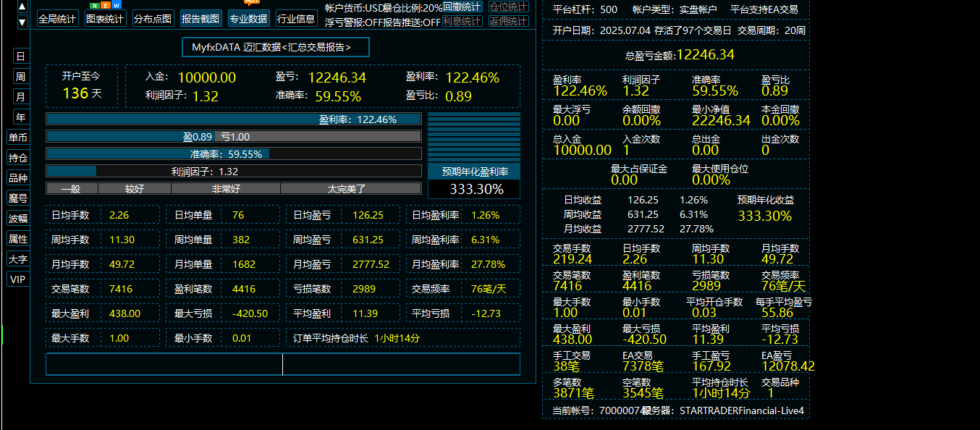Switch to the 月 sidebar tab
The image size is (980, 430).
[x=20, y=97]
